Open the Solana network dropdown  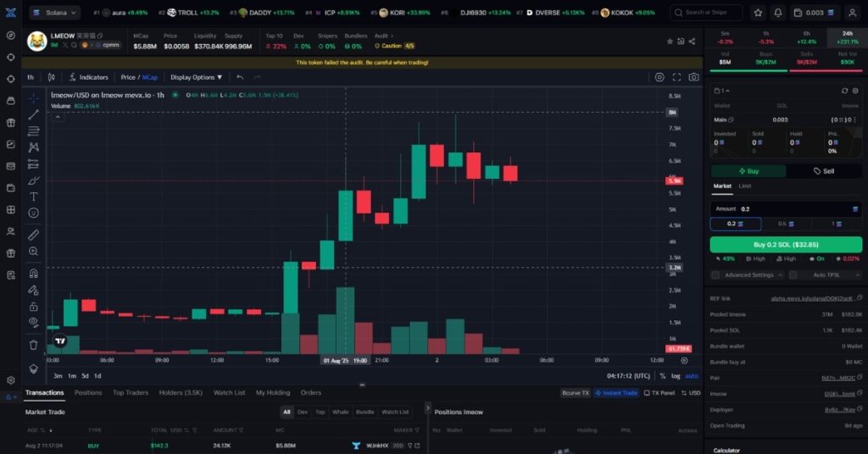coord(54,12)
